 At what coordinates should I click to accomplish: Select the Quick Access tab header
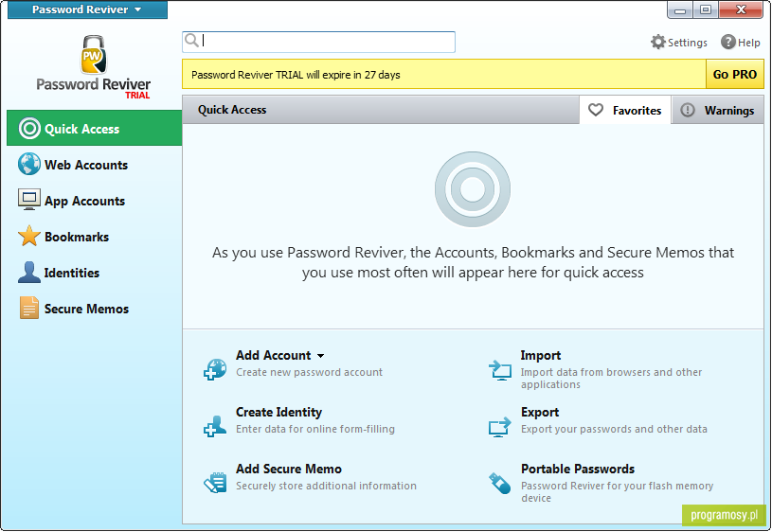232,110
